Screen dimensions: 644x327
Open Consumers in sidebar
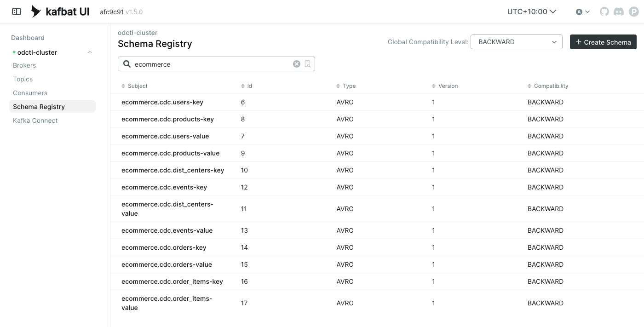point(30,93)
